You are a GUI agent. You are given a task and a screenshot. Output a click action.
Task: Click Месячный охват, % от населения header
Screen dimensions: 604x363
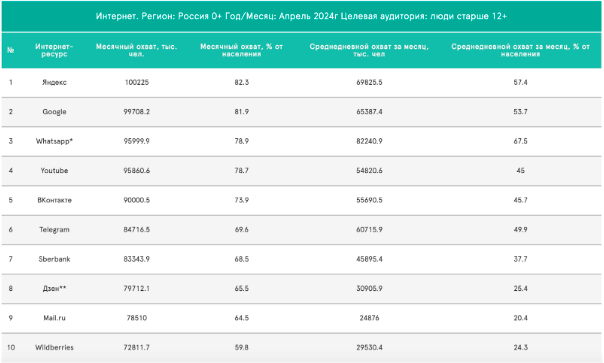tap(242, 50)
